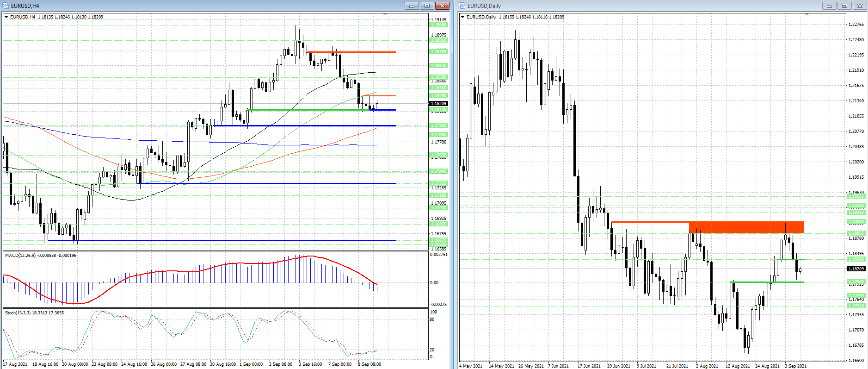Screen dimensions: 868x369
Task: Select the red resistance line near 1.18785 in H4
Action: click(x=351, y=52)
